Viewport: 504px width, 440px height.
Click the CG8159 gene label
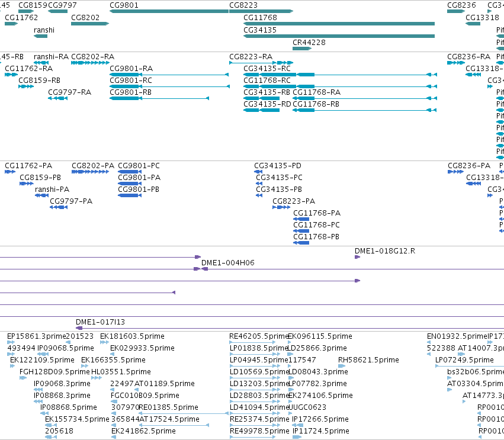[33, 5]
